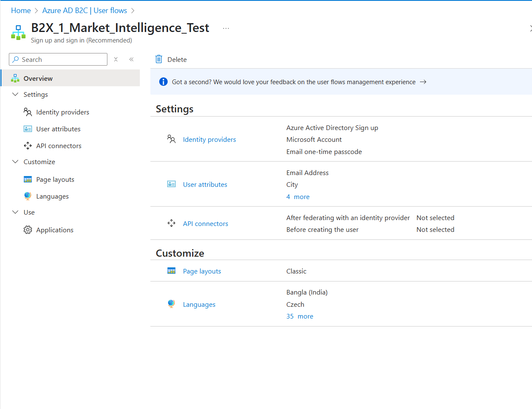Open the feedback arrow in the info banner
Screen dimensions: 532x409
tap(423, 82)
